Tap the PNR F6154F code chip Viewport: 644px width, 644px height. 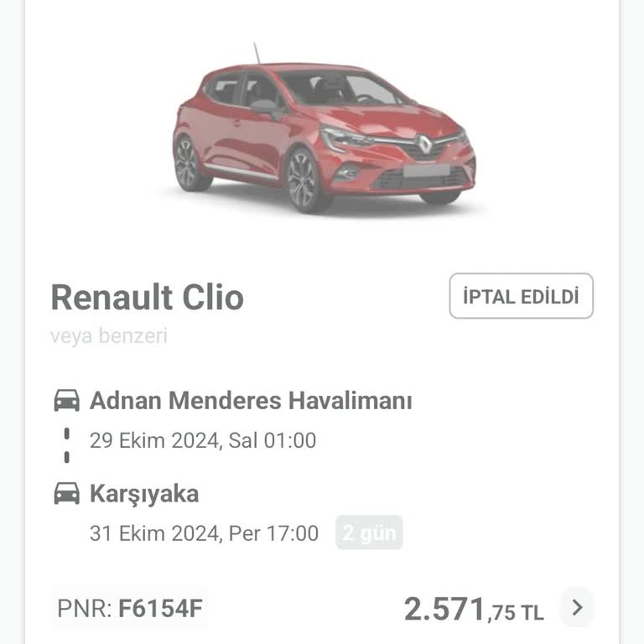click(x=130, y=608)
